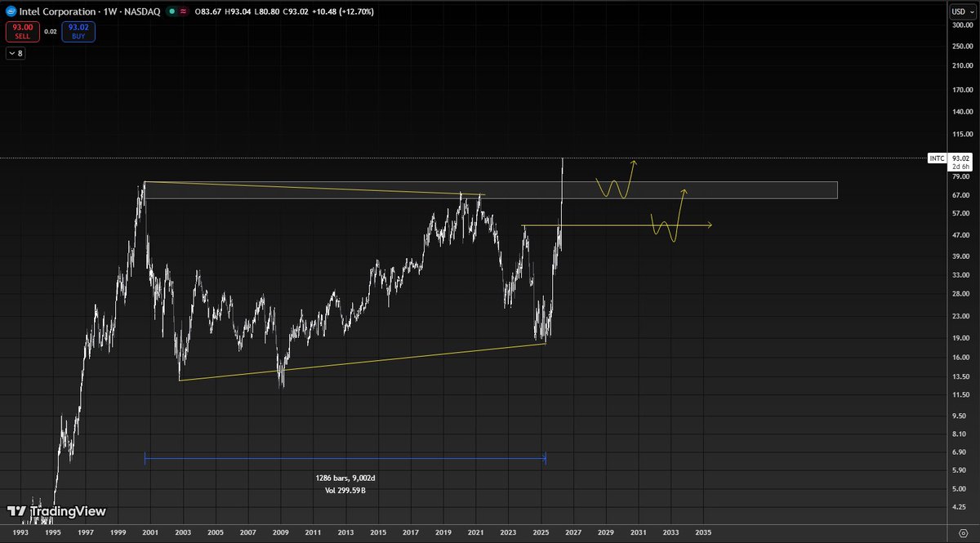Image resolution: width=980 pixels, height=543 pixels.
Task: Click the blue 93.02 BUY button
Action: [78, 32]
